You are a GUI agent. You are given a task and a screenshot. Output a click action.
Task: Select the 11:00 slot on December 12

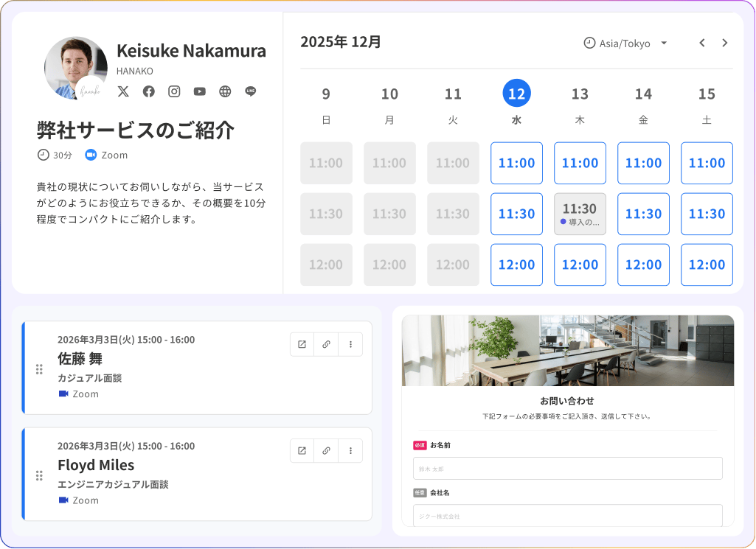coord(516,163)
